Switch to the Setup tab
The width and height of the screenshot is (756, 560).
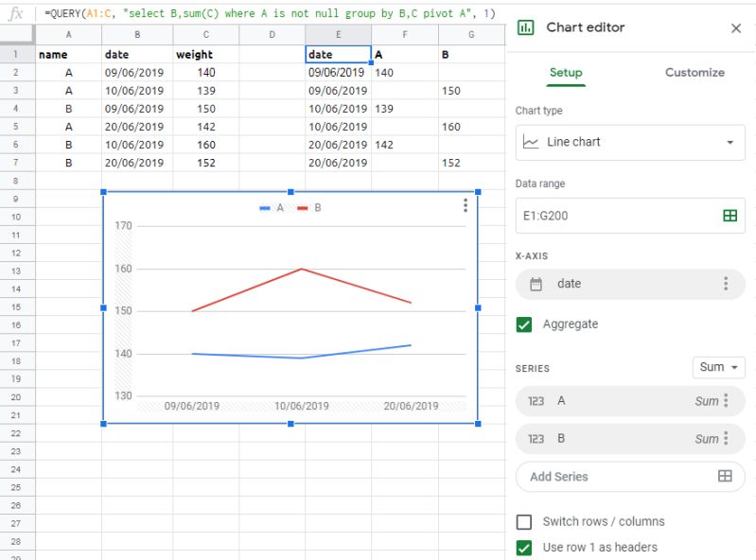[566, 73]
